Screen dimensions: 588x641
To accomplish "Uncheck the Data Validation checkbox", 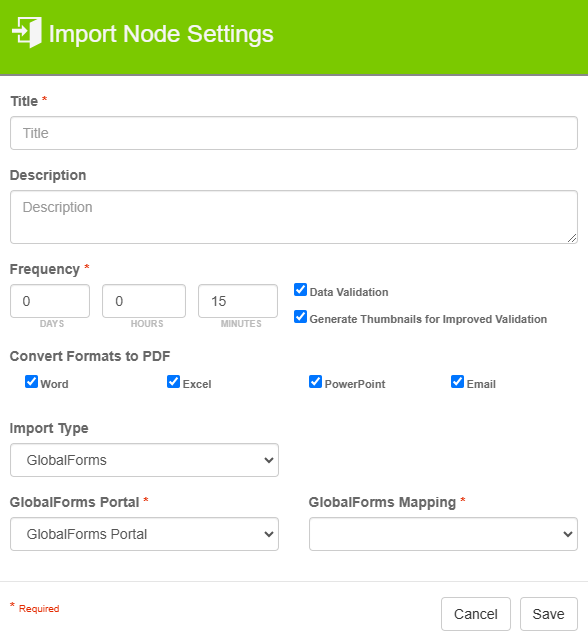I will 301,289.
